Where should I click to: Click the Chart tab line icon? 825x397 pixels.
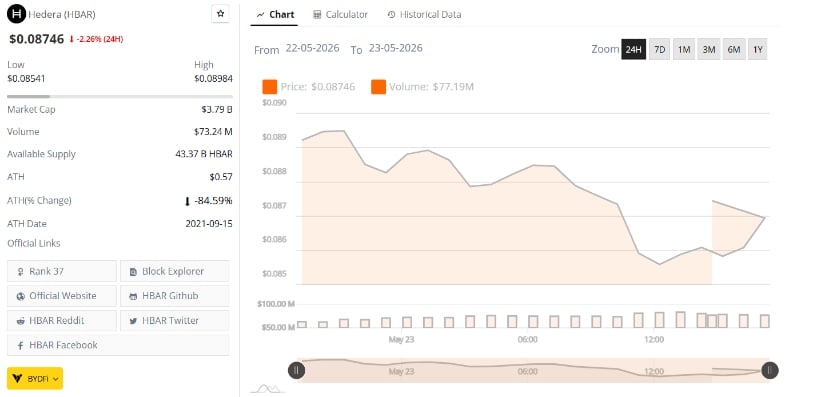tap(260, 15)
